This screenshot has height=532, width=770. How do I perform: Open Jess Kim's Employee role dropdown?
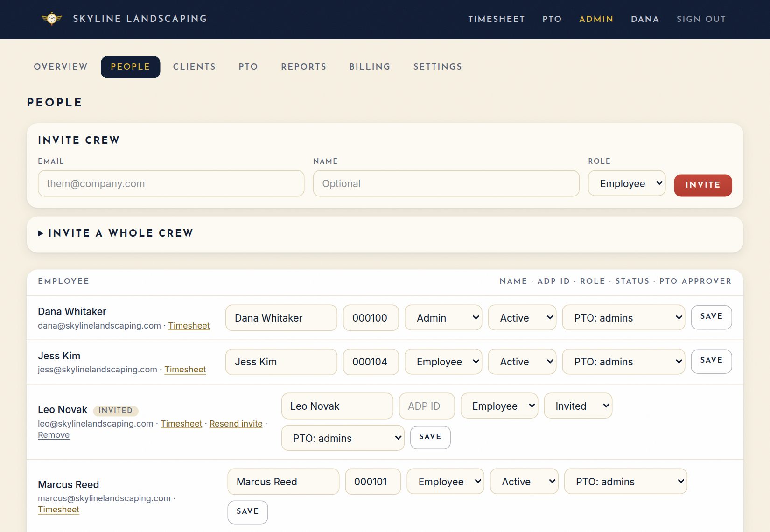point(443,362)
